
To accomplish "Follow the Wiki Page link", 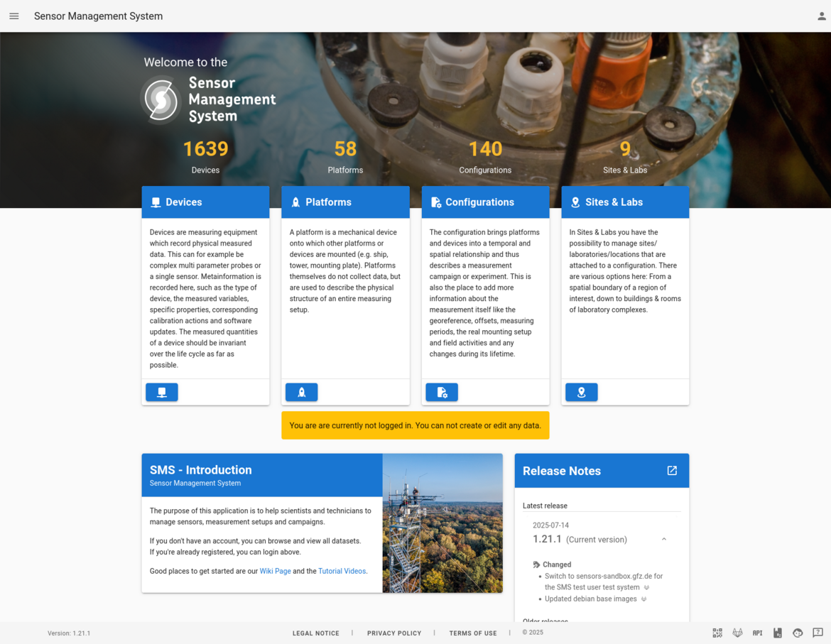I will 275,571.
